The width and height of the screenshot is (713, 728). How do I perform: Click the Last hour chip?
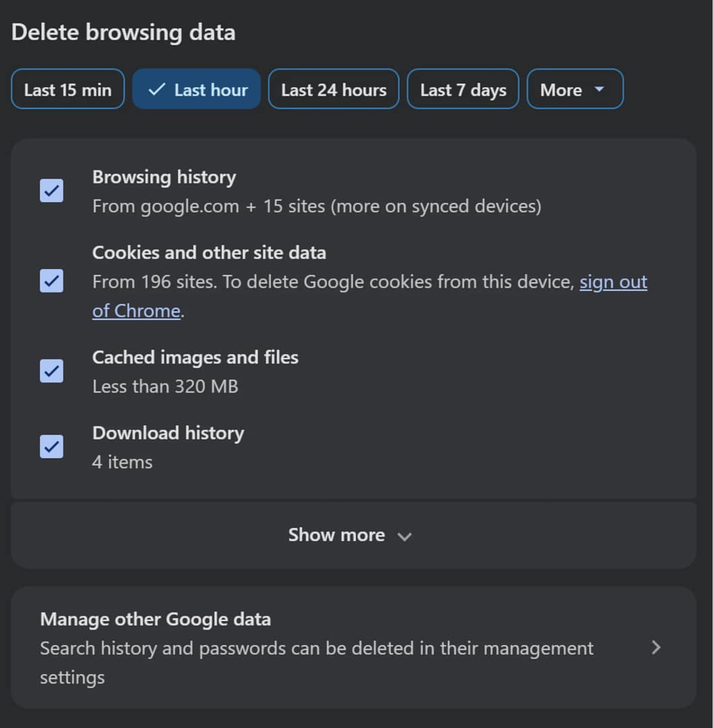point(196,88)
